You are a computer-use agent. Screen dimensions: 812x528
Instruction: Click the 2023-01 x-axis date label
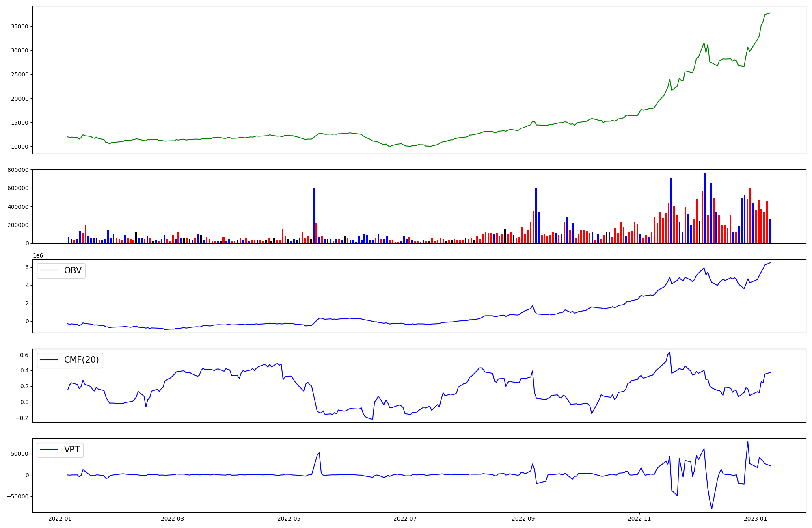[x=756, y=519]
